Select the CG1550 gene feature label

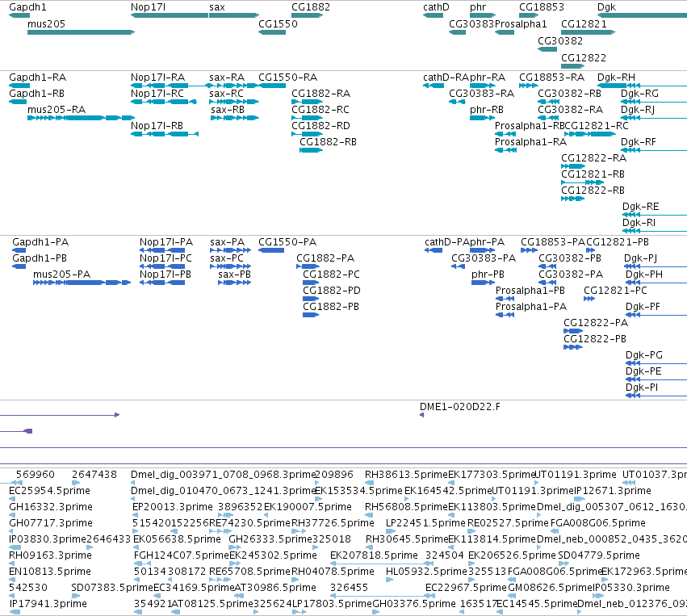[278, 23]
